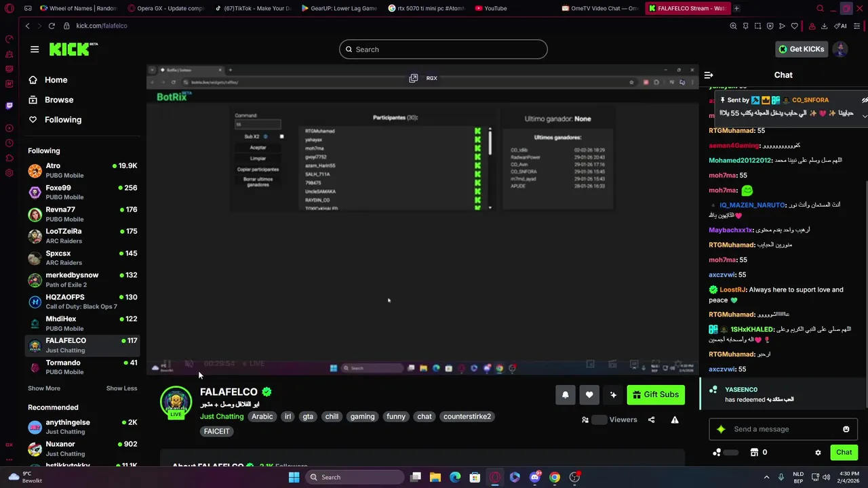Open the user profile avatar menu
The height and width of the screenshot is (488, 868).
(840, 49)
